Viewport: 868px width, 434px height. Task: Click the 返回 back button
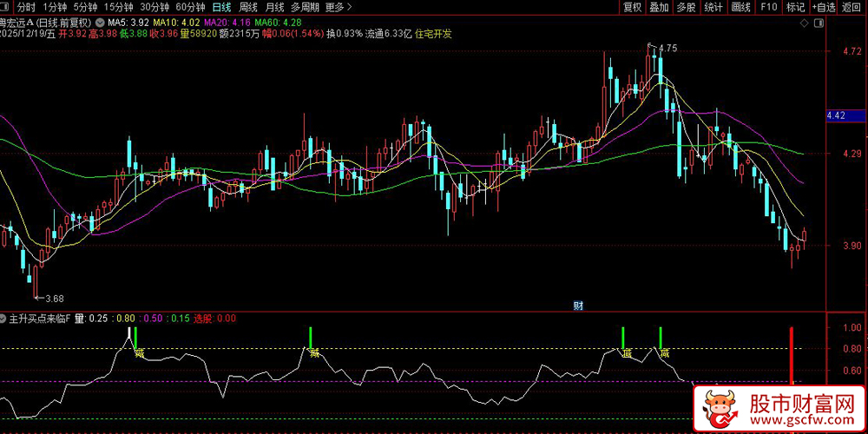coord(852,7)
